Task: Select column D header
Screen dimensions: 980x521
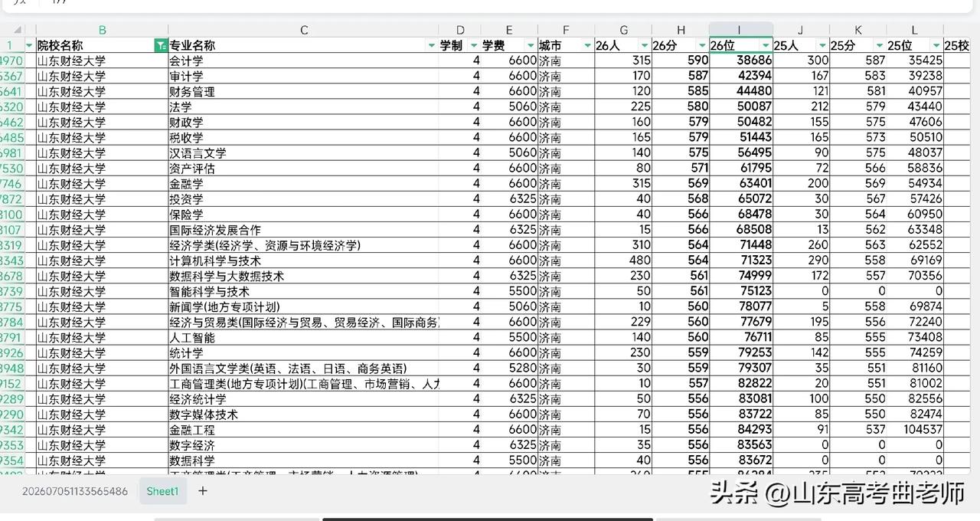Action: (460, 31)
